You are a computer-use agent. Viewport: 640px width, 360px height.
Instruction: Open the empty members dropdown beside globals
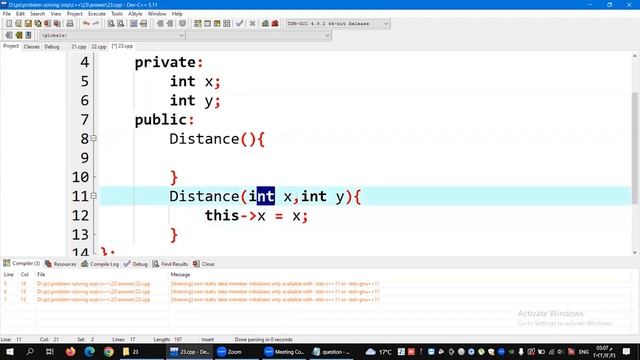tap(259, 36)
